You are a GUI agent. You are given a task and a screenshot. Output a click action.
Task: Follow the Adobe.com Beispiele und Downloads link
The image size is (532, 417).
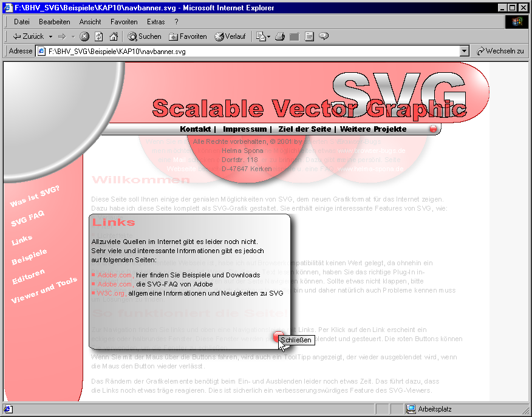coord(115,275)
